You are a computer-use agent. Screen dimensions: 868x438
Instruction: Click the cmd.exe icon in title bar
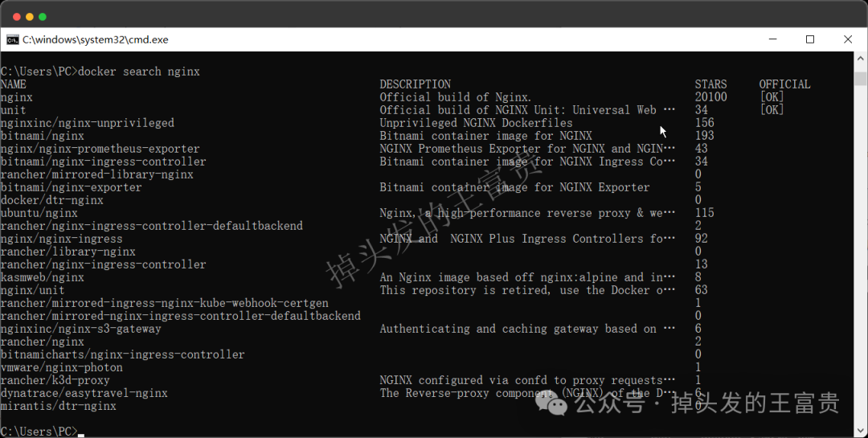pos(13,40)
